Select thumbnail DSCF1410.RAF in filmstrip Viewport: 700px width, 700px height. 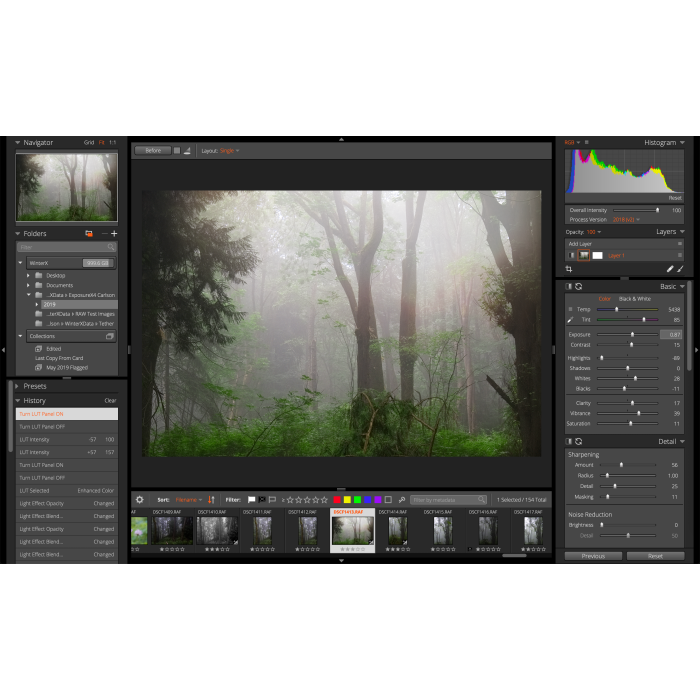click(217, 530)
